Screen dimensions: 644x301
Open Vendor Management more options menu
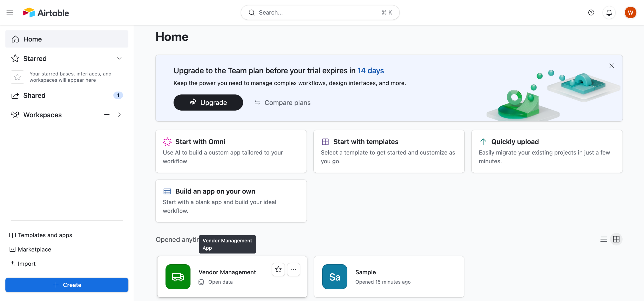(x=293, y=269)
